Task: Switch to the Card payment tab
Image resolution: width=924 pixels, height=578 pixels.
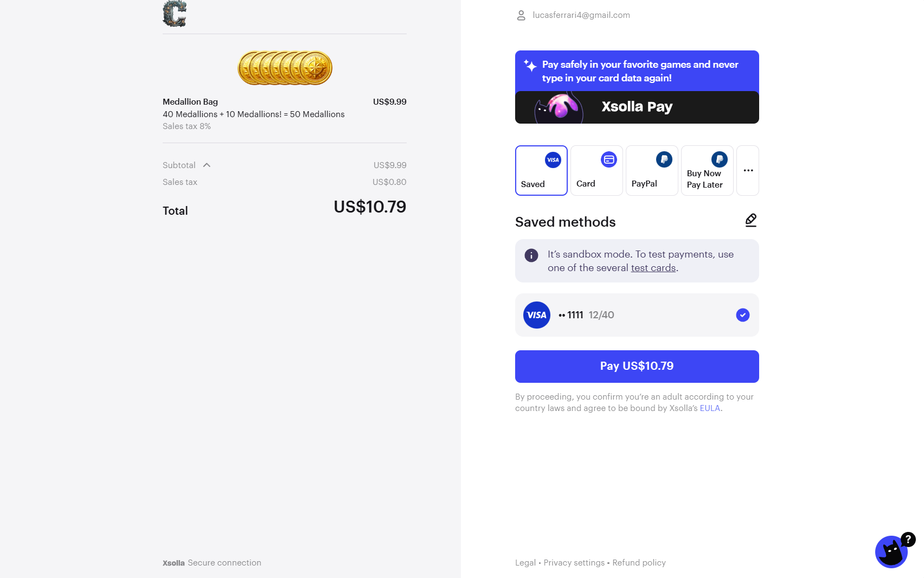Action: [596, 170]
